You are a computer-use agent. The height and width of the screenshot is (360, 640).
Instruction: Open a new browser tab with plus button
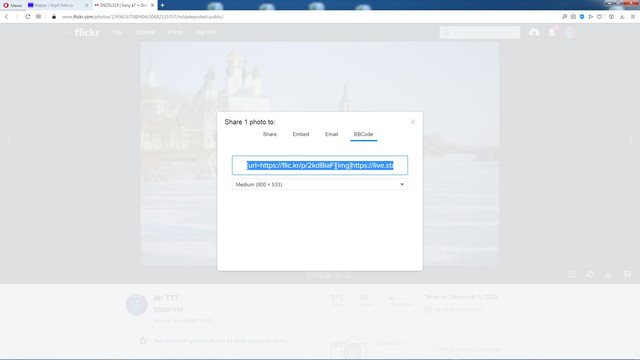(x=162, y=5)
